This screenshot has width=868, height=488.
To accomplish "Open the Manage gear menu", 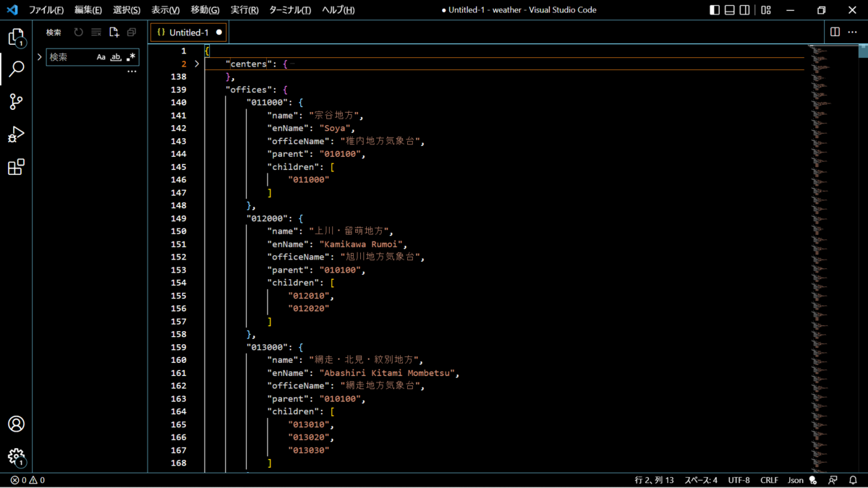I will pyautogui.click(x=16, y=457).
